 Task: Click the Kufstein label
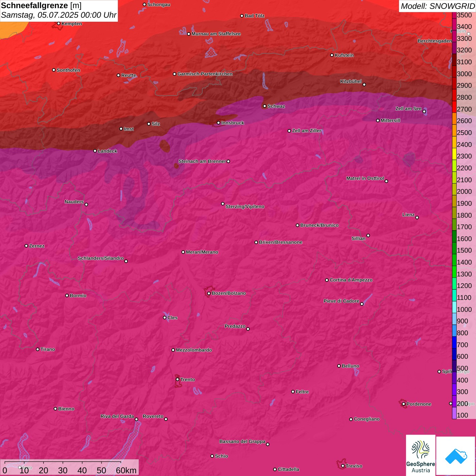[x=344, y=55]
